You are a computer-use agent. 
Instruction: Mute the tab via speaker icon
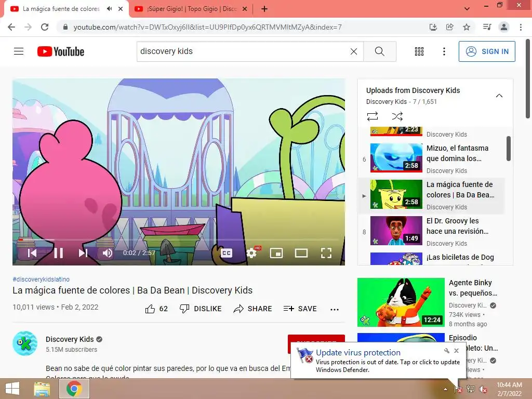click(109, 9)
